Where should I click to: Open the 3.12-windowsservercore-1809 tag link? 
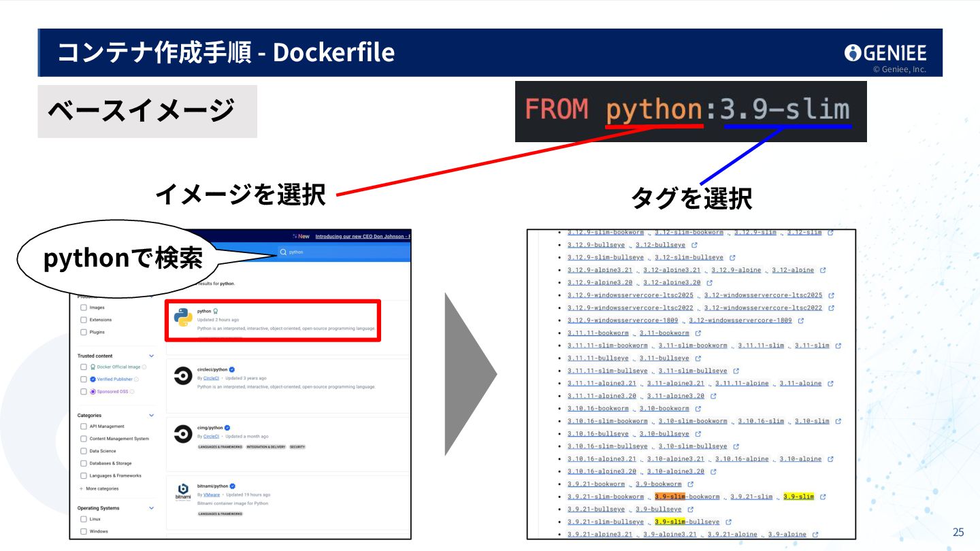click(740, 320)
